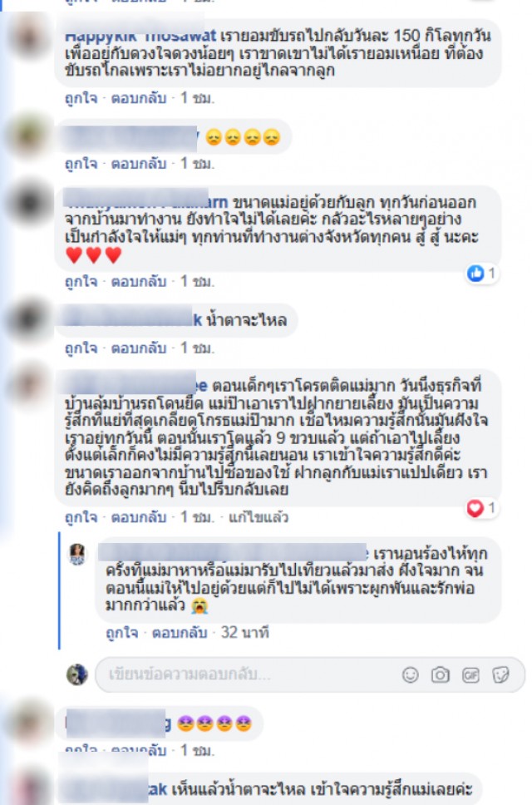The height and width of the screenshot is (805, 532).
Task: Open the sticker picker icon
Action: click(500, 674)
